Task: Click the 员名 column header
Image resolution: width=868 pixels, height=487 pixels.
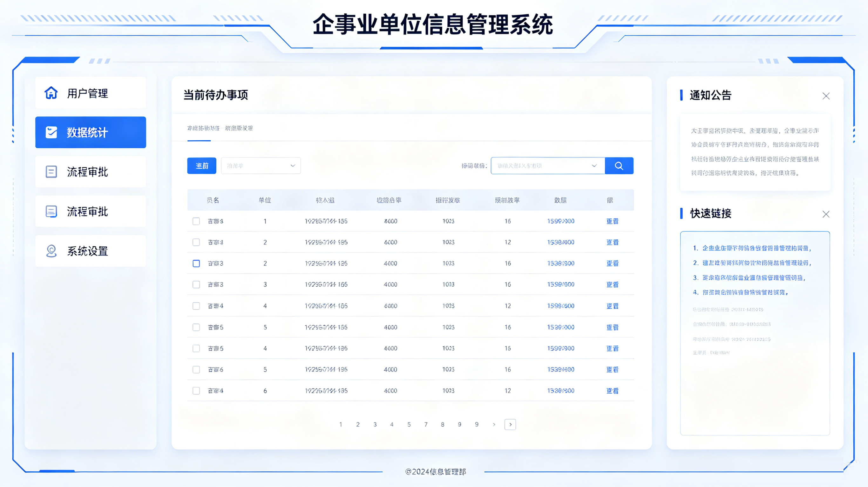Action: [213, 200]
